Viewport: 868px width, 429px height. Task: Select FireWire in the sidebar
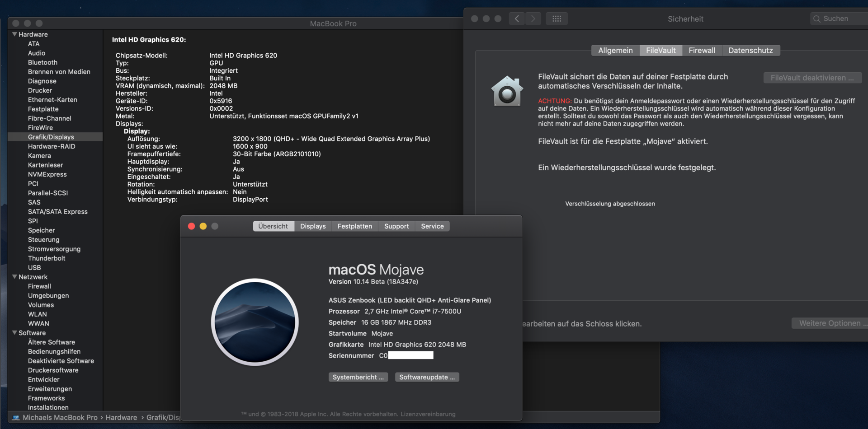[x=40, y=128]
